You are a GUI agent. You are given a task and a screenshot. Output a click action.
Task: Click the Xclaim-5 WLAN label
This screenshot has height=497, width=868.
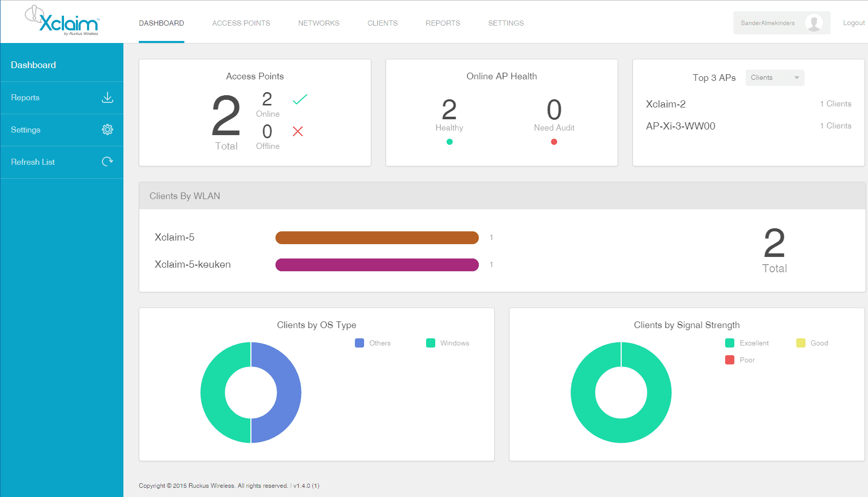click(x=175, y=237)
